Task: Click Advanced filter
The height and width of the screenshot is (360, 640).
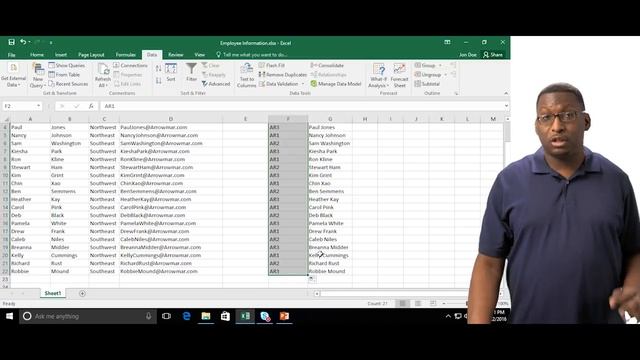Action: [x=216, y=84]
